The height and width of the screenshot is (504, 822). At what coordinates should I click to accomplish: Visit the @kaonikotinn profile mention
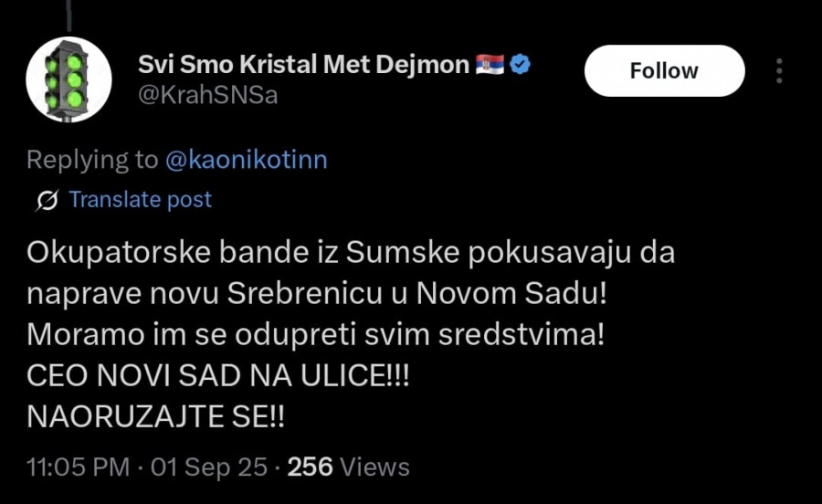point(246,160)
